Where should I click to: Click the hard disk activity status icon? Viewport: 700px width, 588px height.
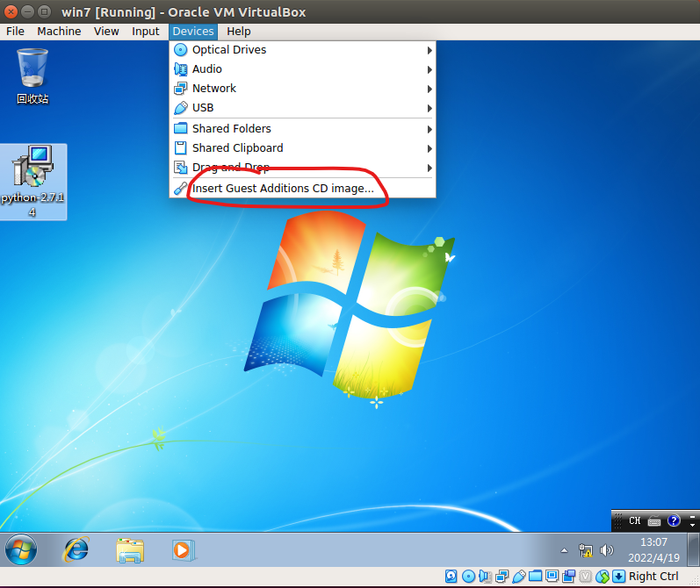451,577
